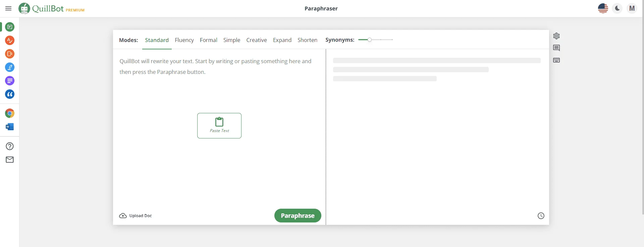Open the Citation Generator quote icon
The height and width of the screenshot is (247, 644).
click(10, 94)
